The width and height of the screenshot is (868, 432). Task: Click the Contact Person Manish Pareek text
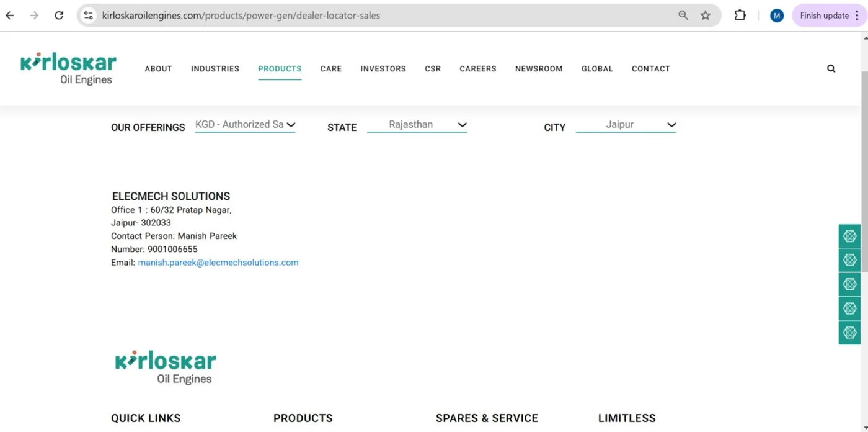tap(174, 236)
